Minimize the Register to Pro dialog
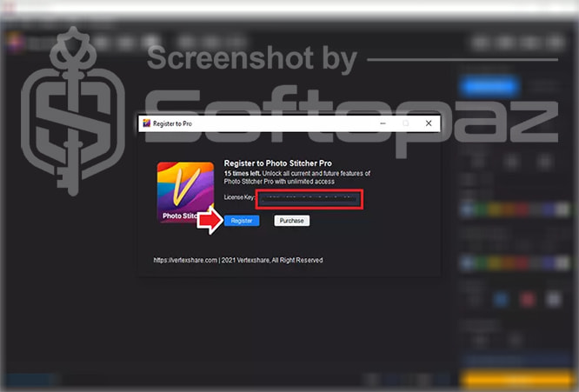579x392 pixels. [383, 123]
